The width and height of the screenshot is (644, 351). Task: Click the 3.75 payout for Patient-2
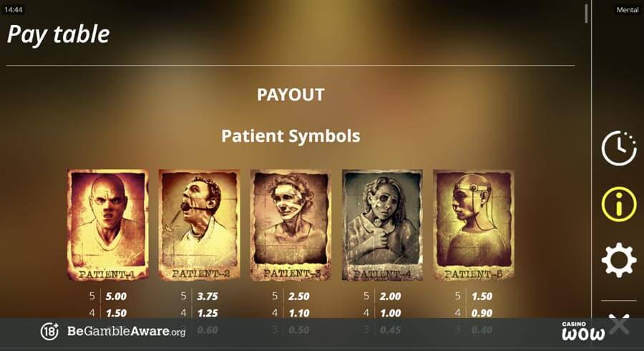pyautogui.click(x=208, y=297)
